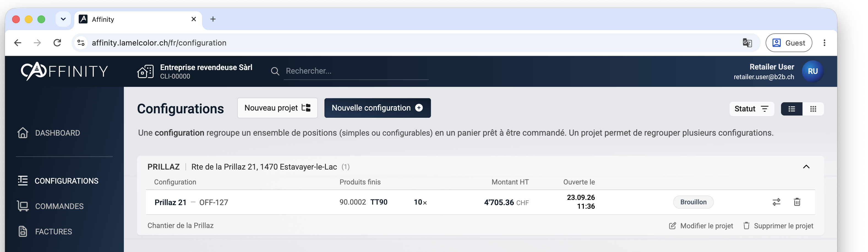Reload the page with the refresh icon

click(57, 43)
